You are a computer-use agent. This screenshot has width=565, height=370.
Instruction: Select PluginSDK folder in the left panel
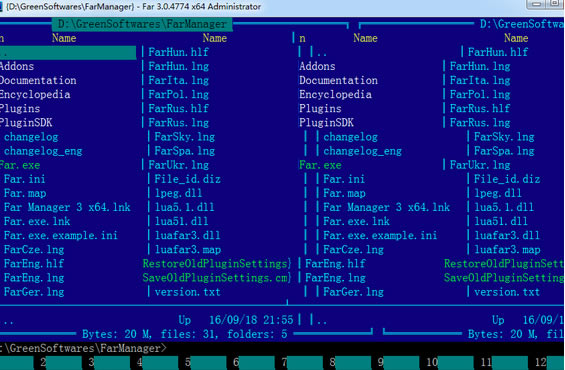(26, 123)
